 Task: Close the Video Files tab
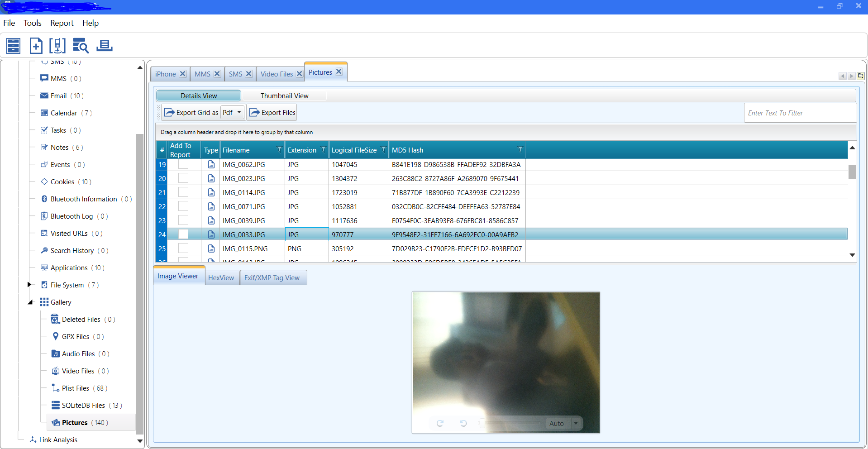pos(299,74)
